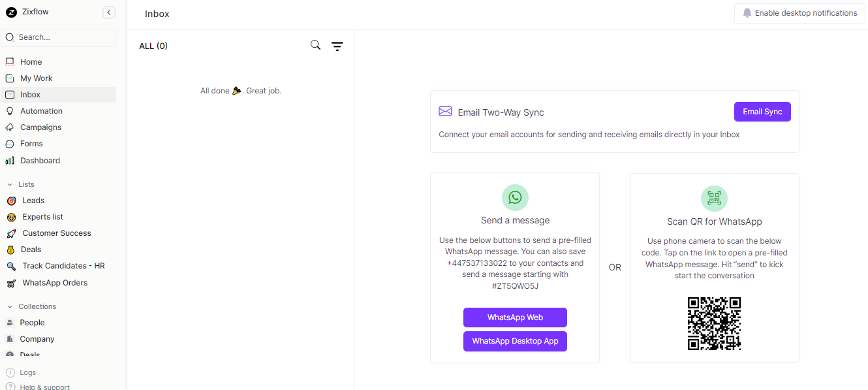
Task: Open the Customer Success list
Action: 56,233
